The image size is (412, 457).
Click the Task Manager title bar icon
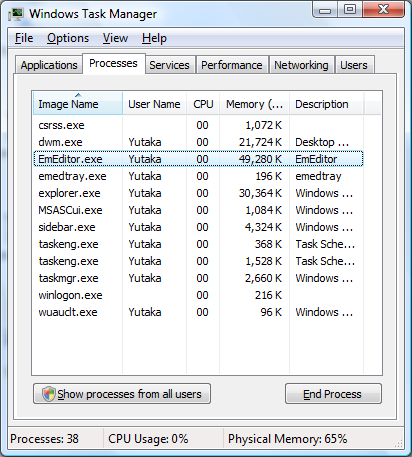16,14
